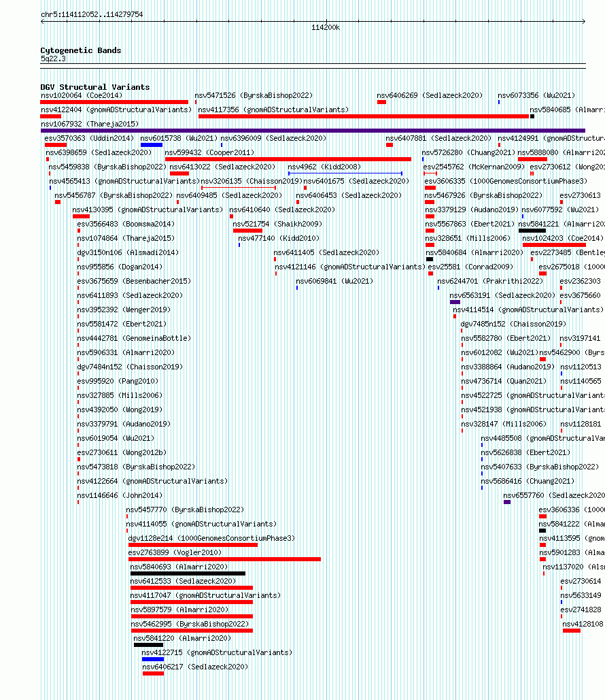
Task: Click purple bar of nsv1067932 (Thareja2015)
Action: pos(313,131)
